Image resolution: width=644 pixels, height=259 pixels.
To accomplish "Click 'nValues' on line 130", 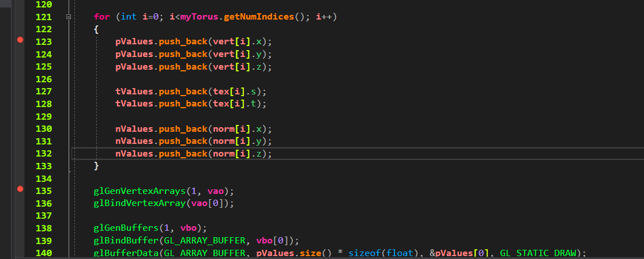I will (x=134, y=129).
